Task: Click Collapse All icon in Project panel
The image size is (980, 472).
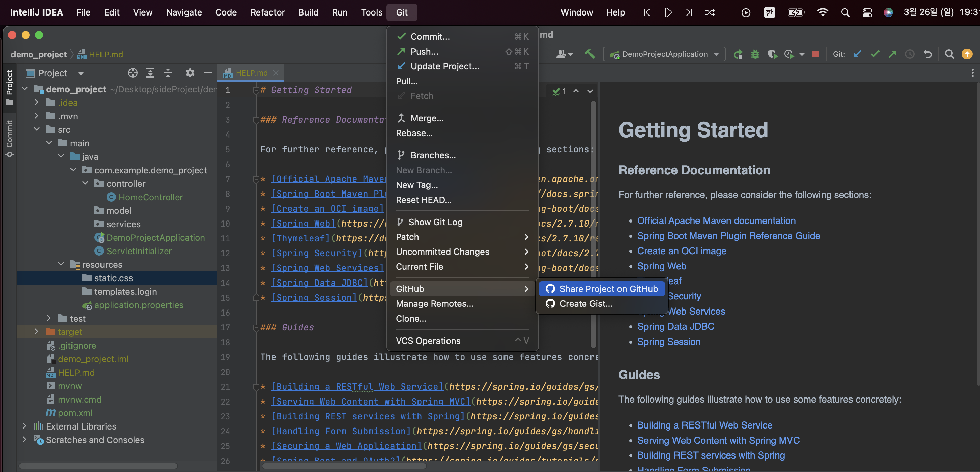Action: (168, 72)
